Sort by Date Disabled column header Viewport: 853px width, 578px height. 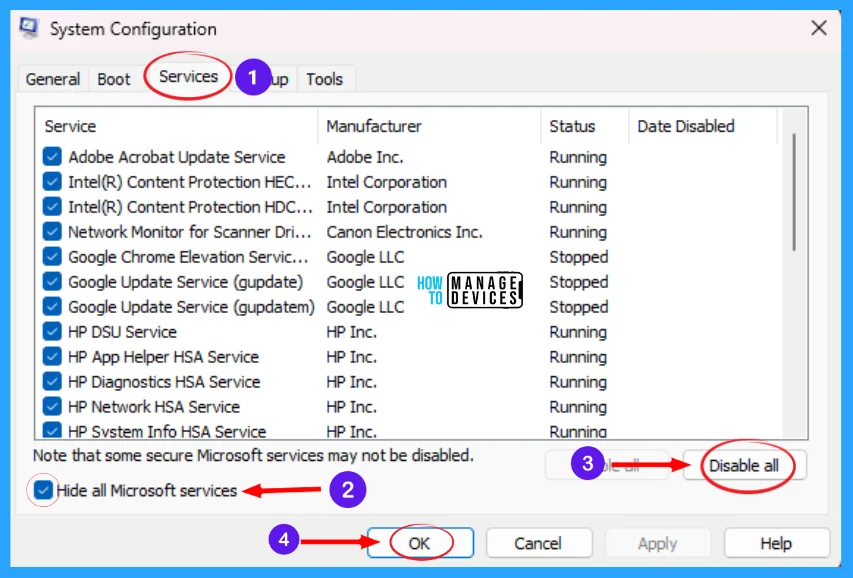[703, 126]
